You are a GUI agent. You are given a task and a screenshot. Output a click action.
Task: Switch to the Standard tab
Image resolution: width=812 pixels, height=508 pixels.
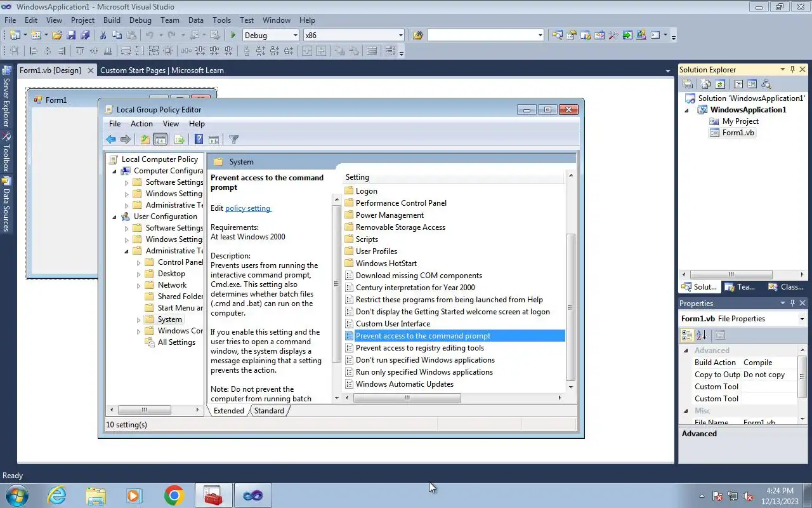(269, 411)
